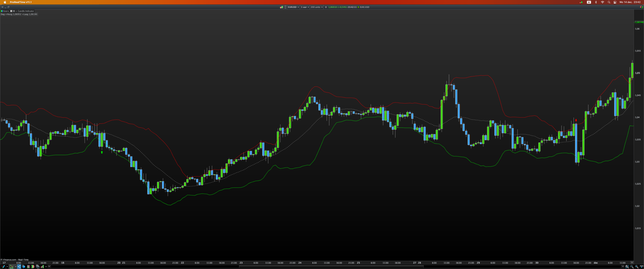The height and width of the screenshot is (269, 644).
Task: Click the red down arrow signal
Action: 576,120
